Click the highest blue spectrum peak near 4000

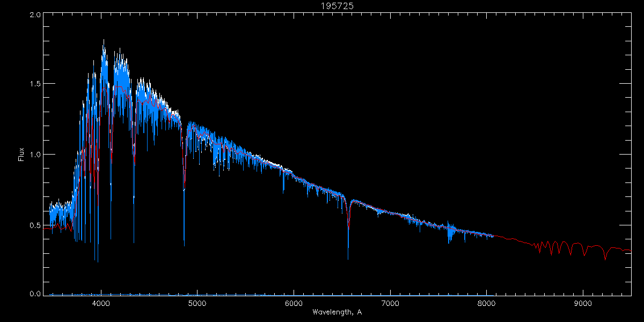point(104,40)
